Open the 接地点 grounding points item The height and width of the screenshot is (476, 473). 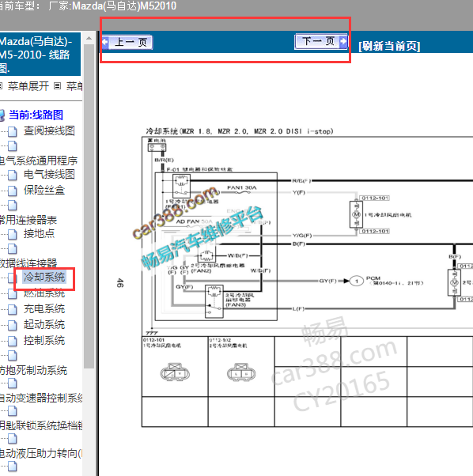[x=40, y=233]
